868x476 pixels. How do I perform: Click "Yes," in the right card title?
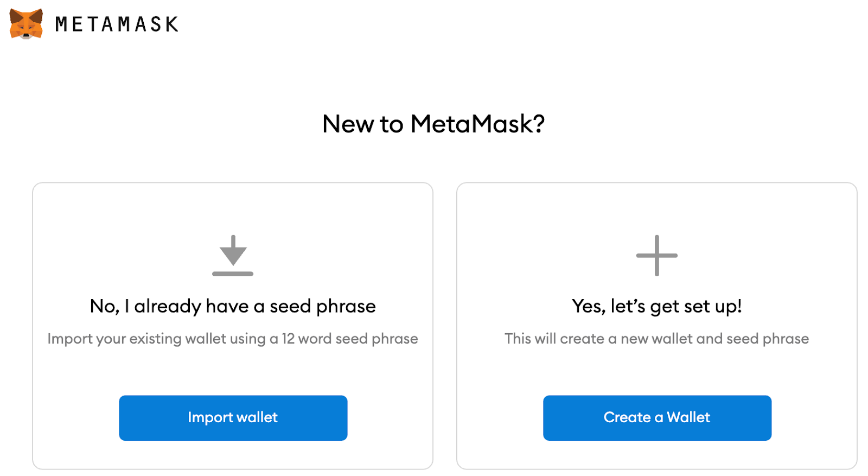pos(589,307)
